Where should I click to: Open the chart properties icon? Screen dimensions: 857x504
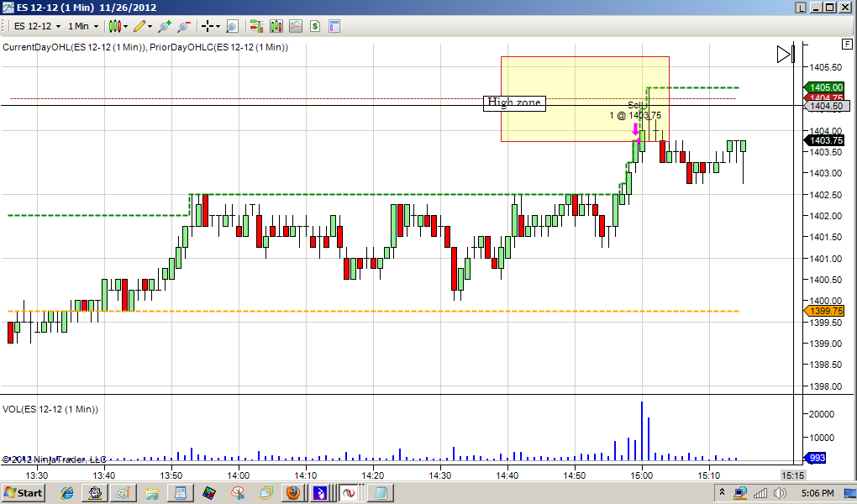coord(334,26)
